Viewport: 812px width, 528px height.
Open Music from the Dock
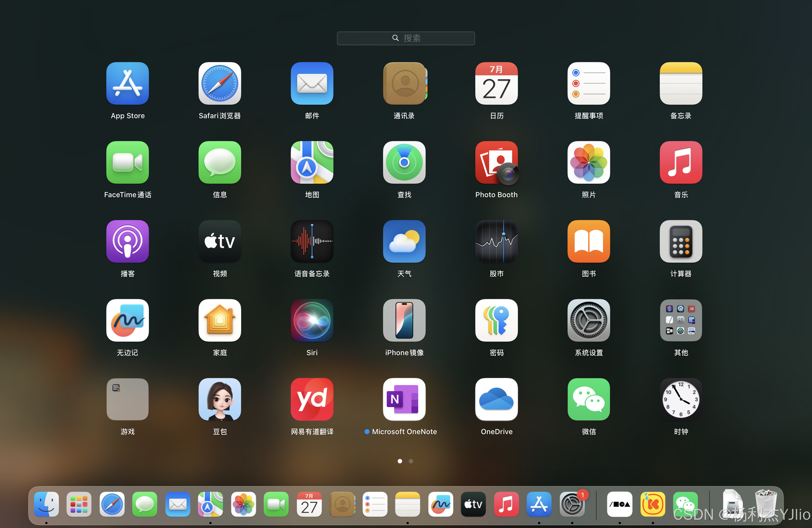click(506, 504)
